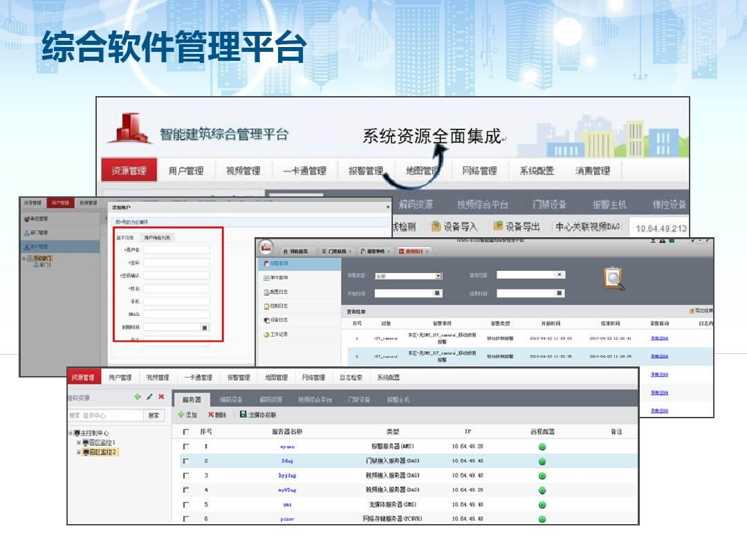
Task: Click the 添加 server toolbar button
Action: [187, 415]
